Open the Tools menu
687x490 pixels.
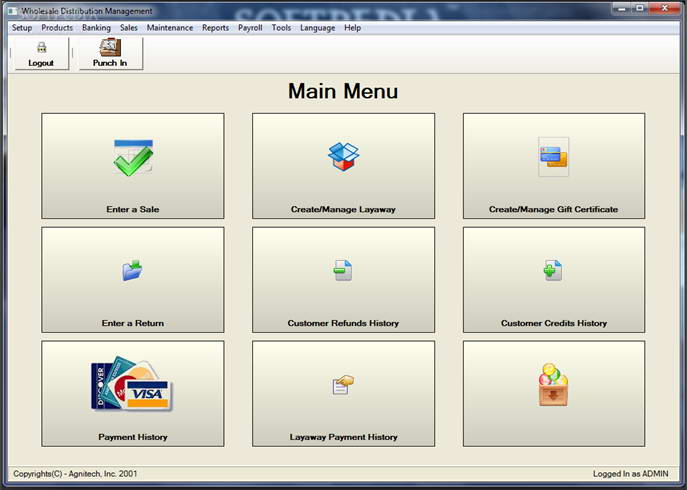click(x=281, y=28)
